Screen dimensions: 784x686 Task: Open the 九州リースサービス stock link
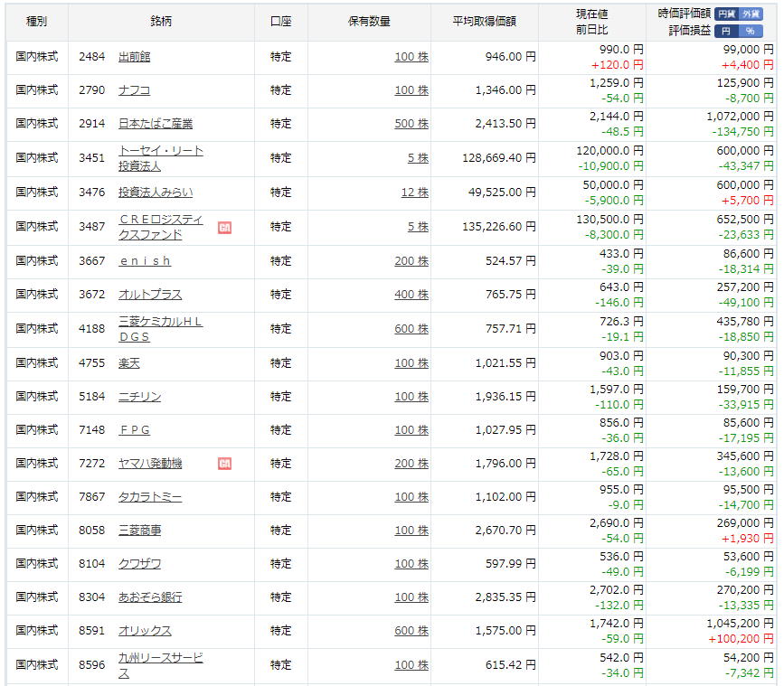160,665
